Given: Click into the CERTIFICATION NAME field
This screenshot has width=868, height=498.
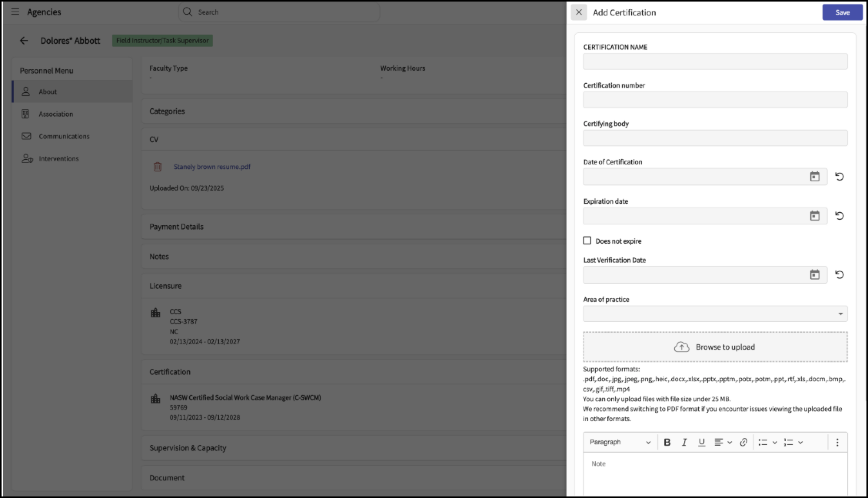Looking at the screenshot, I should click(x=715, y=61).
